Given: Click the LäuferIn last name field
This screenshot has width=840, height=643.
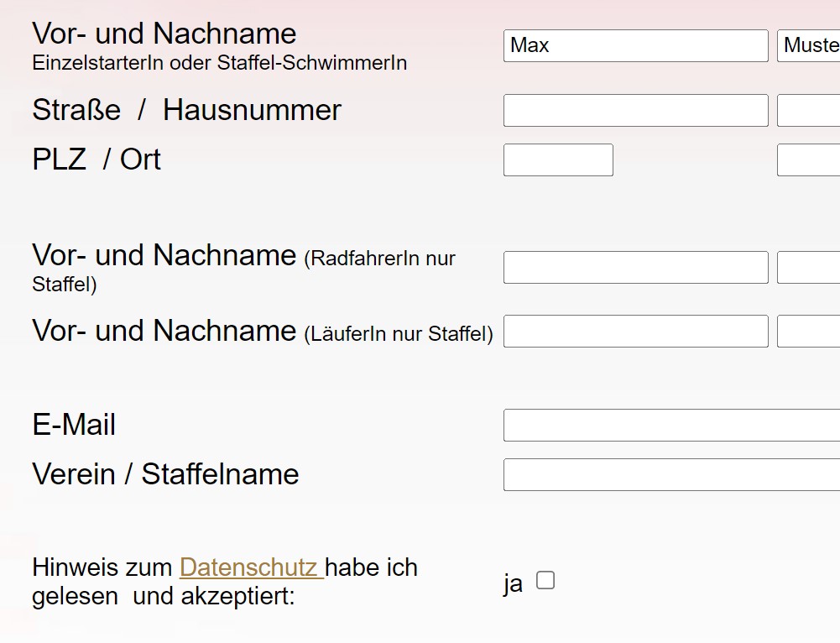Looking at the screenshot, I should point(809,332).
